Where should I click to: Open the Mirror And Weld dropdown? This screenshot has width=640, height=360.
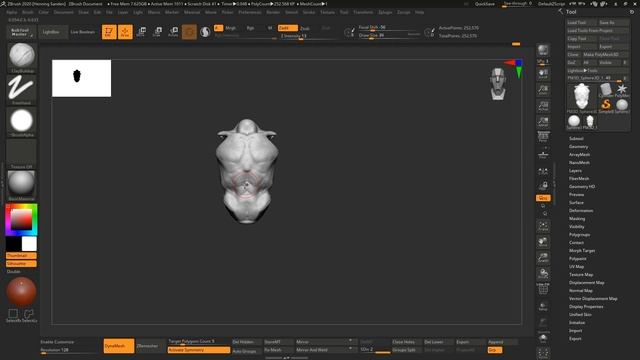350,349
